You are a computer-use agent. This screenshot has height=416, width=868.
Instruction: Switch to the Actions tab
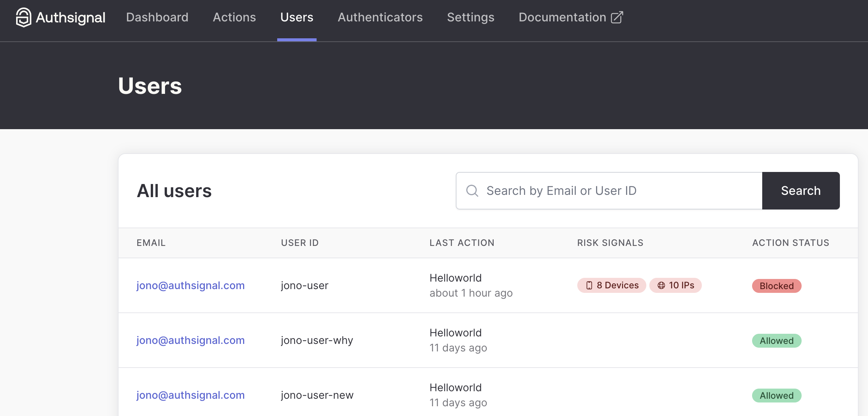[x=234, y=17]
